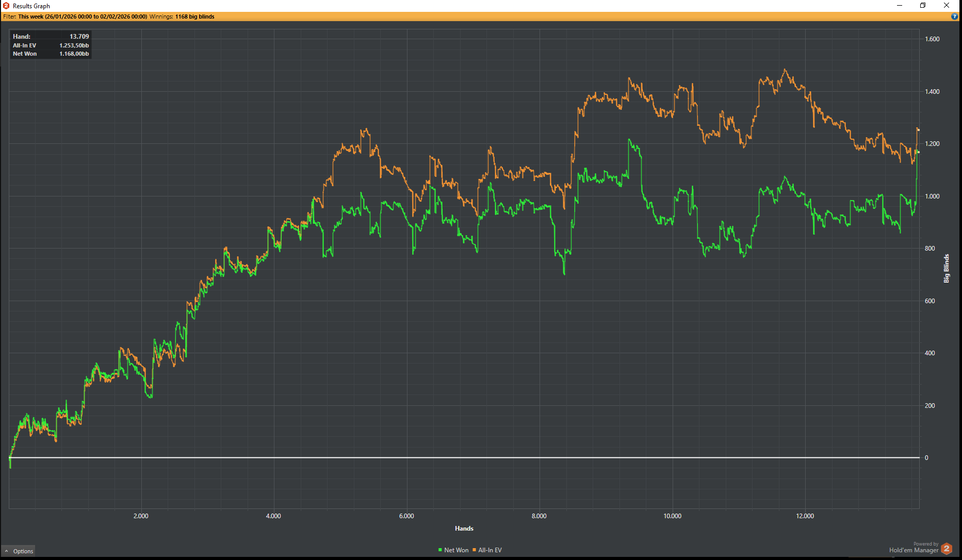Screen dimensions: 962x560
Task: Click the '1168 big blinds' winnings text
Action: [195, 17]
